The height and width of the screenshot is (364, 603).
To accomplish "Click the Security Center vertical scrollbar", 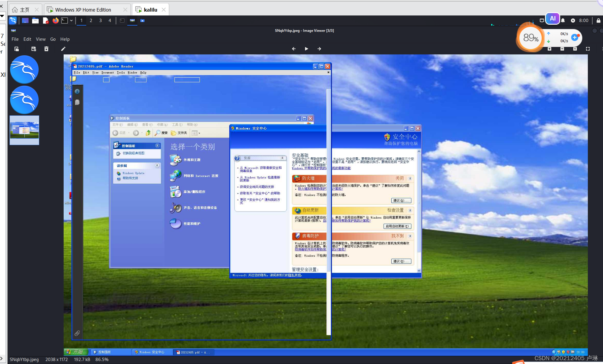I will click(x=419, y=211).
